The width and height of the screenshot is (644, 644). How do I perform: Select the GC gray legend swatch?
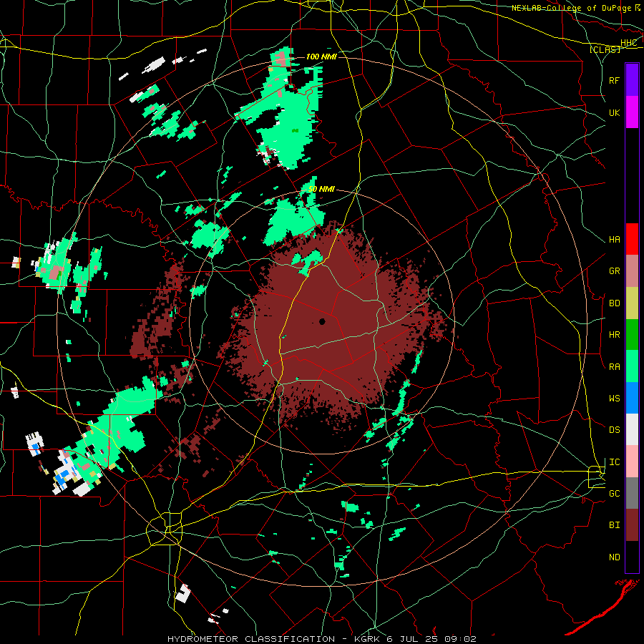coord(632,493)
